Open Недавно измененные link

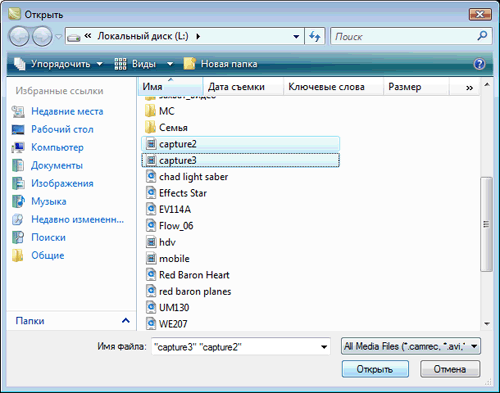coord(77,219)
